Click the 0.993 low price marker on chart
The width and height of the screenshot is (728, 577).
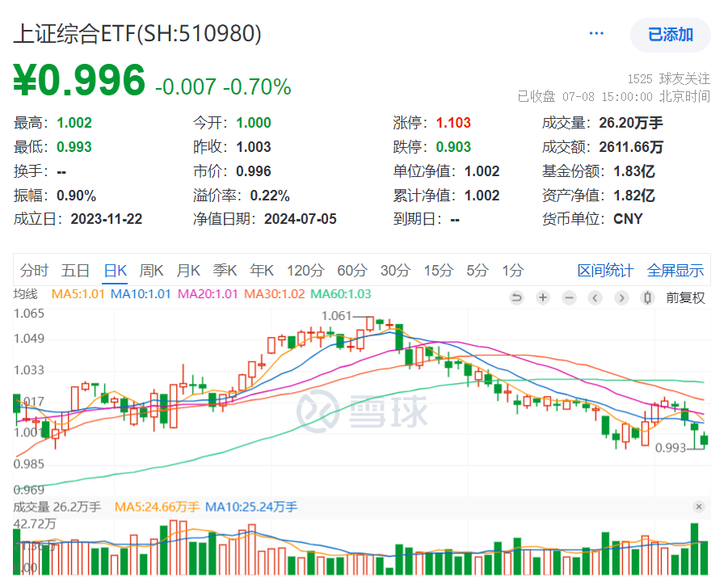click(x=671, y=448)
